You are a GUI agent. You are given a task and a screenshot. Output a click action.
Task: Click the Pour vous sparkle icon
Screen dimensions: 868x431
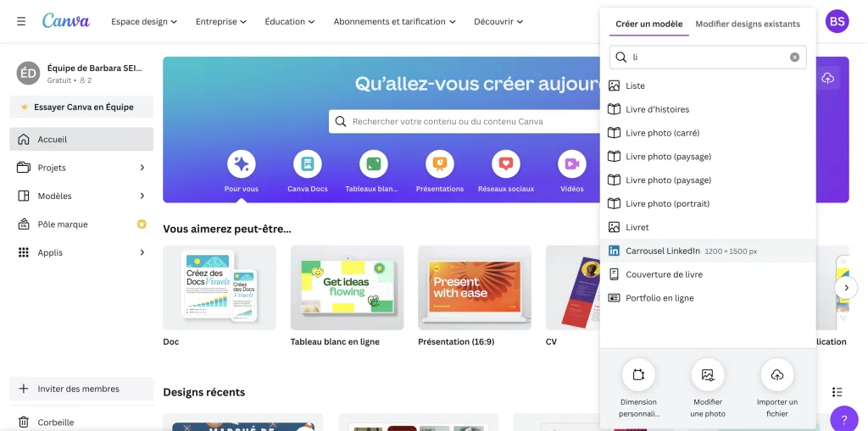click(242, 163)
